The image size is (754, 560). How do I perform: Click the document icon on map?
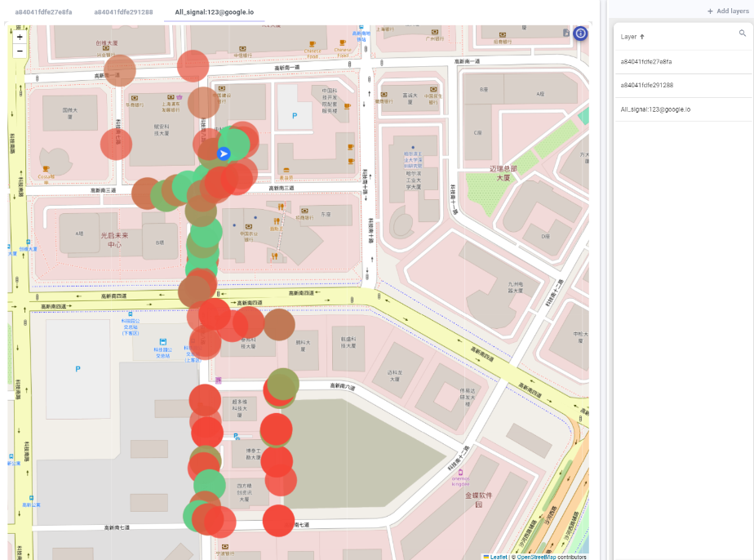(x=566, y=33)
